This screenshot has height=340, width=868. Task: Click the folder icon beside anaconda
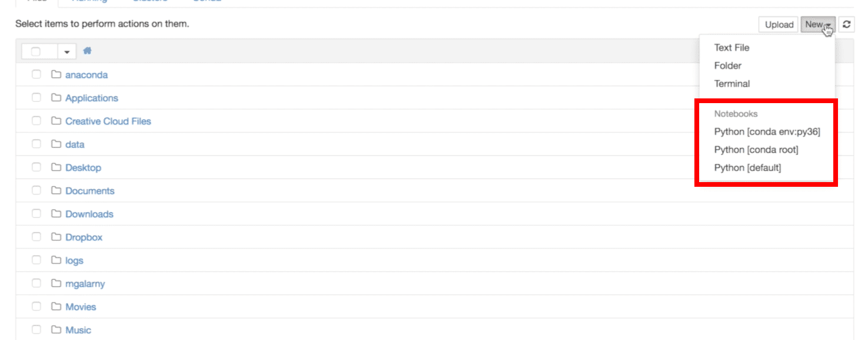[56, 75]
